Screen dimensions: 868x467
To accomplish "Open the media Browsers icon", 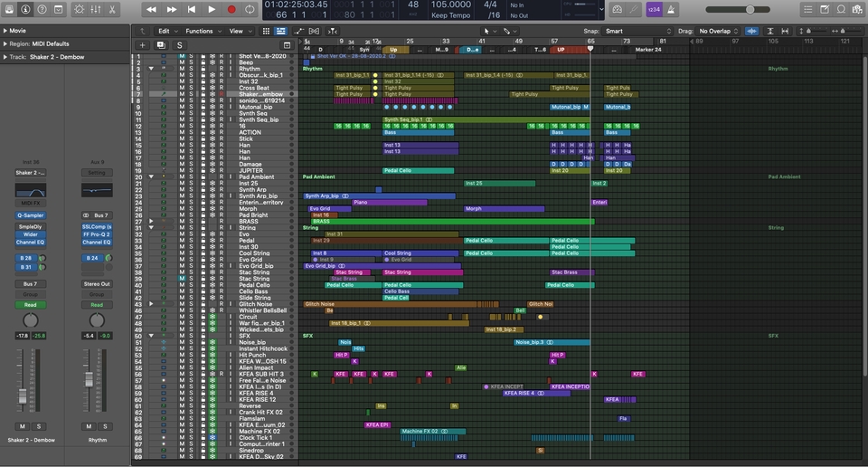I will [857, 9].
